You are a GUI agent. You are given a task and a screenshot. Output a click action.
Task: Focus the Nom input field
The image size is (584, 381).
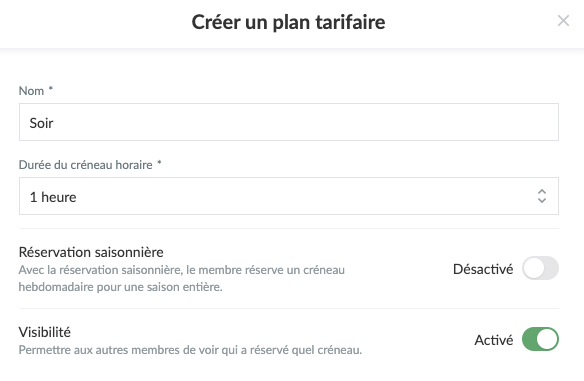289,122
